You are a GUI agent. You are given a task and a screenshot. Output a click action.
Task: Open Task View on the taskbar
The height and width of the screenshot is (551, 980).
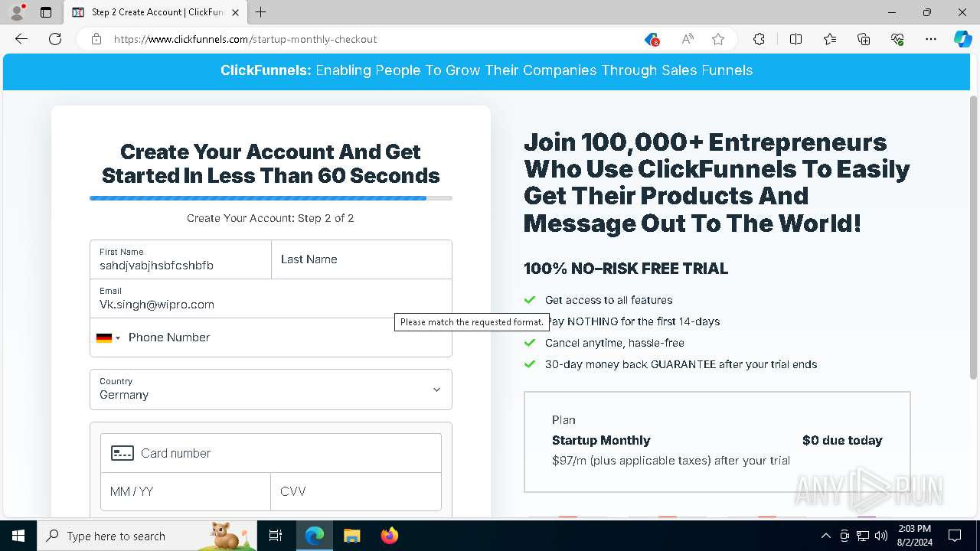tap(276, 536)
